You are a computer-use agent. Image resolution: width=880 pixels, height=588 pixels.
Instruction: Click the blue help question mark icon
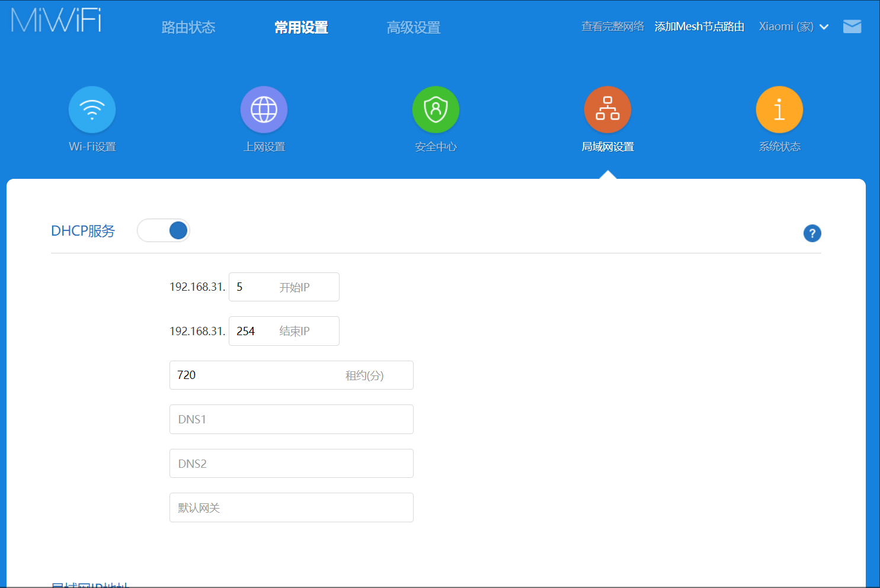[x=812, y=233]
